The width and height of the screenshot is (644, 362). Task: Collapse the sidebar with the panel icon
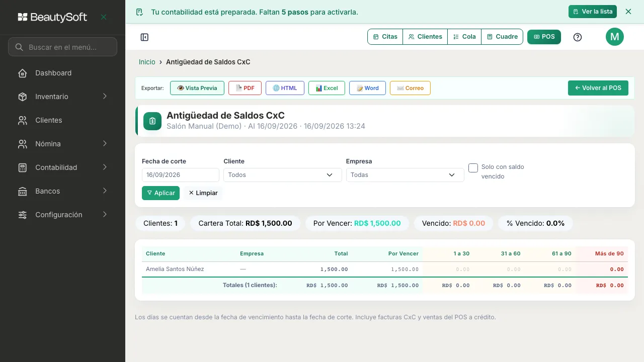click(144, 37)
